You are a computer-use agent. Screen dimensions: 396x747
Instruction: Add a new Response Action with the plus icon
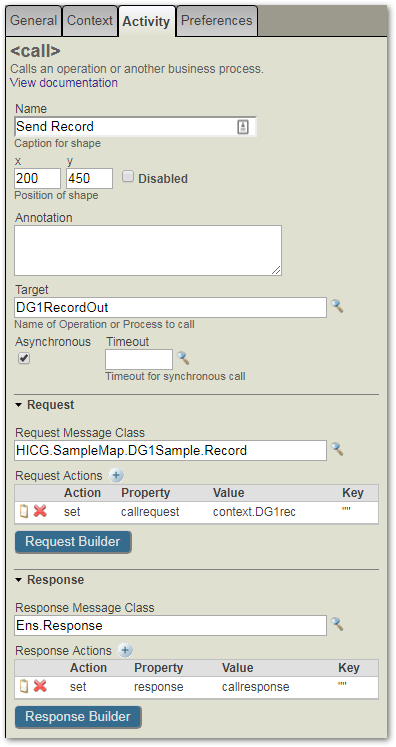point(125,650)
